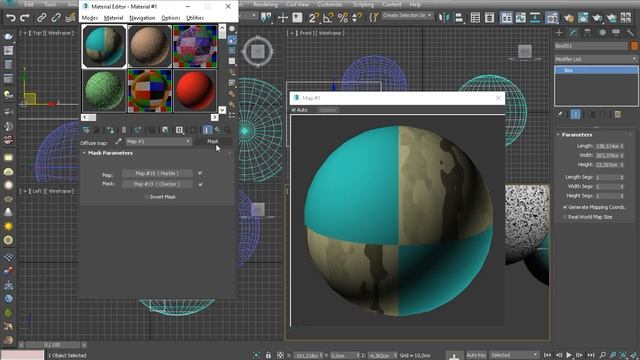The height and width of the screenshot is (360, 640).
Task: Open the Create tab plus icon
Action: pyautogui.click(x=559, y=33)
